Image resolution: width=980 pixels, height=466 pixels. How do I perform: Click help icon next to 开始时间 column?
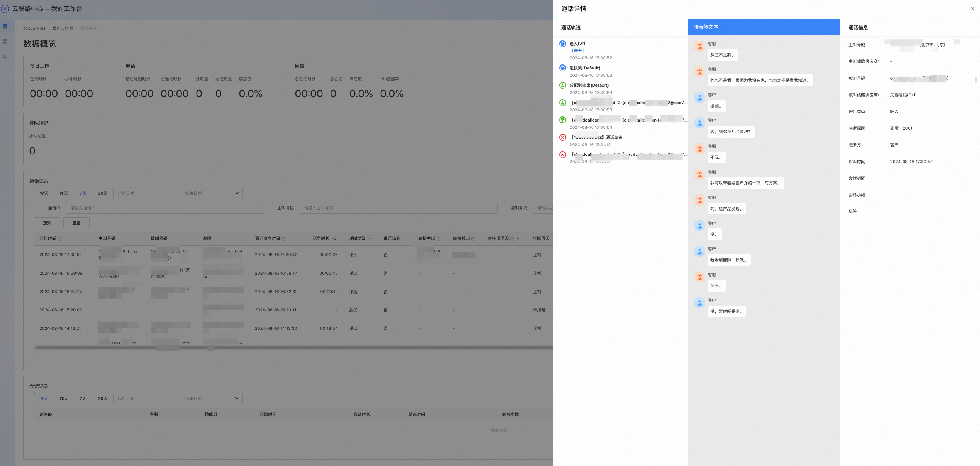(x=59, y=239)
